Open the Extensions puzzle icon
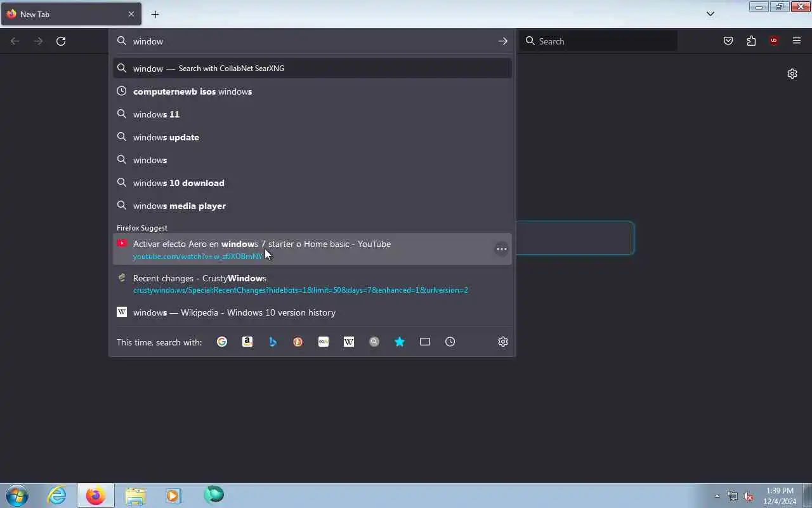 pyautogui.click(x=751, y=41)
